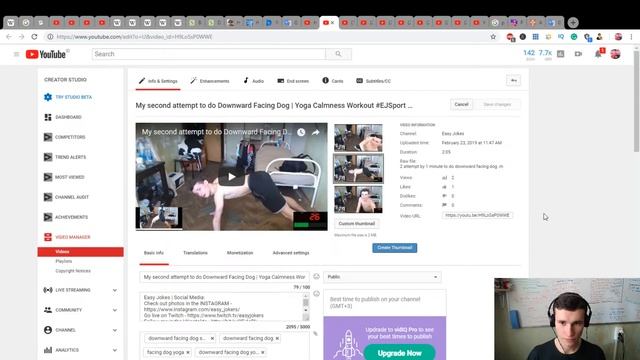Screen dimensions: 640x360
Task: Select the first thumbnail option
Action: coord(358,138)
